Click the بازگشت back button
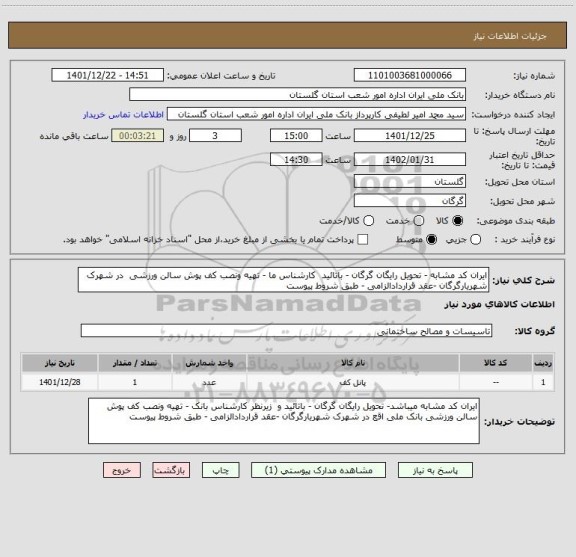The image size is (576, 557). 171,470
